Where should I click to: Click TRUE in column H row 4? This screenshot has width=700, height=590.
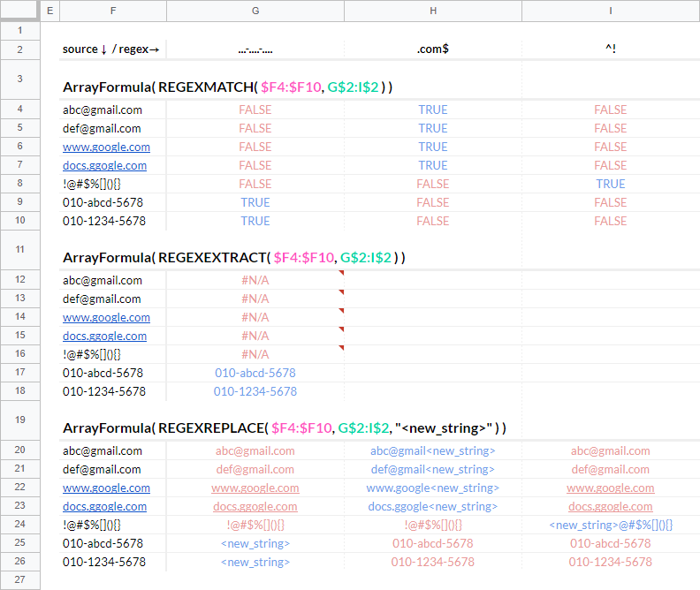433,110
